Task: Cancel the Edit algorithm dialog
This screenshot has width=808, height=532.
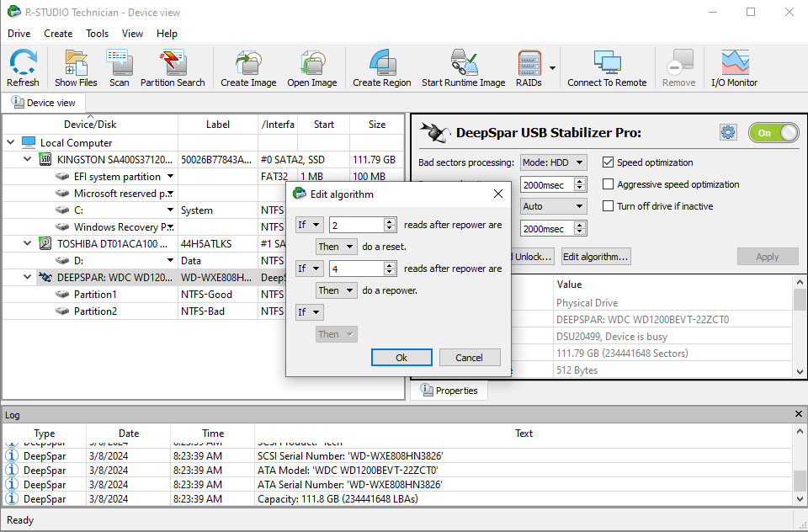Action: click(469, 357)
